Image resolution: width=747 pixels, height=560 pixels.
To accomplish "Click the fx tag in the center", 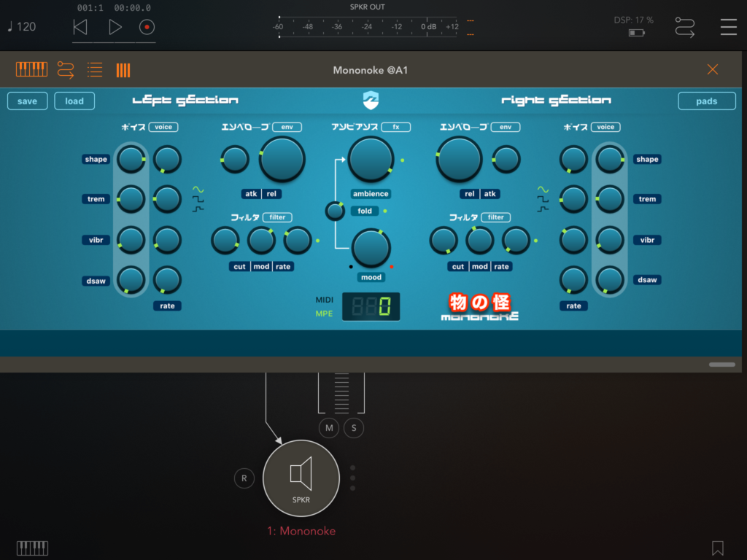I will (396, 127).
